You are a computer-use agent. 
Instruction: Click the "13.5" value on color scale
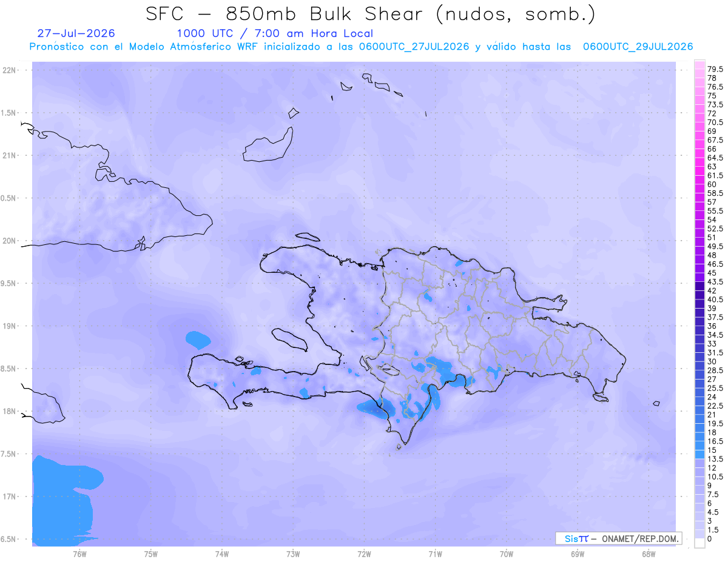click(716, 459)
